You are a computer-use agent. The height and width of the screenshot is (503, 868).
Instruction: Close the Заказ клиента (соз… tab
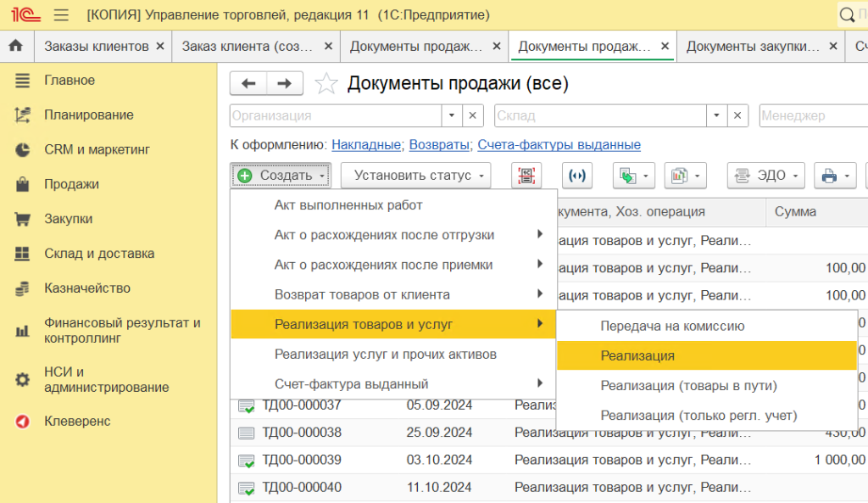point(328,47)
